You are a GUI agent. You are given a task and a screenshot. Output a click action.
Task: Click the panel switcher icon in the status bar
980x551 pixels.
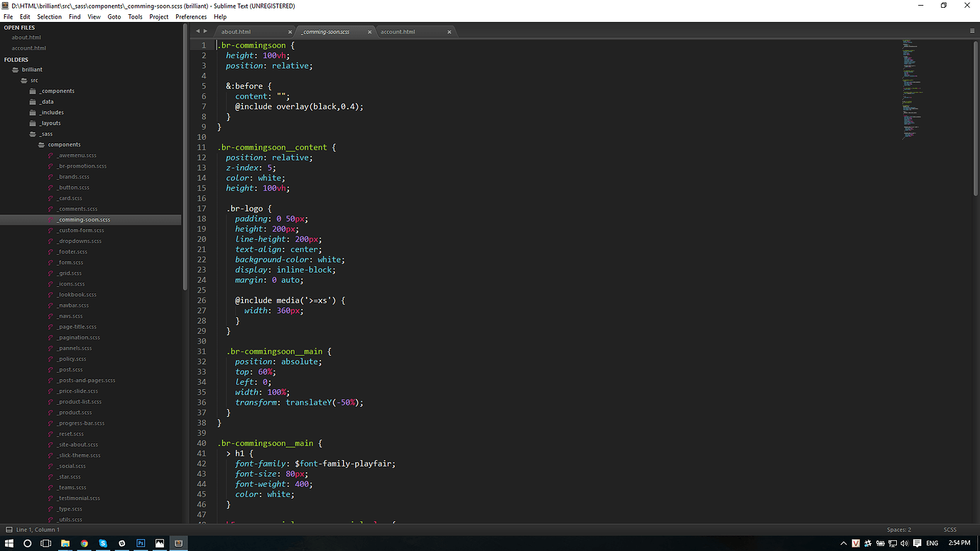click(9, 530)
